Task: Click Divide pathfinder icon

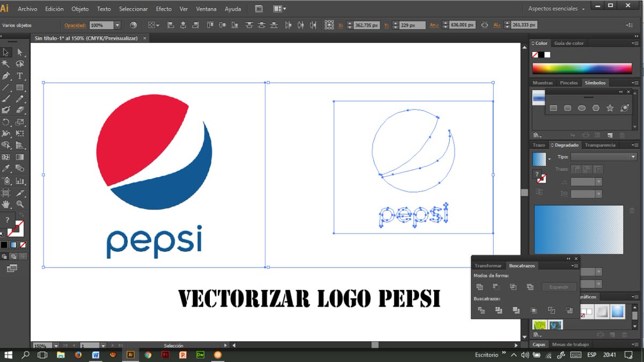Action: click(481, 310)
